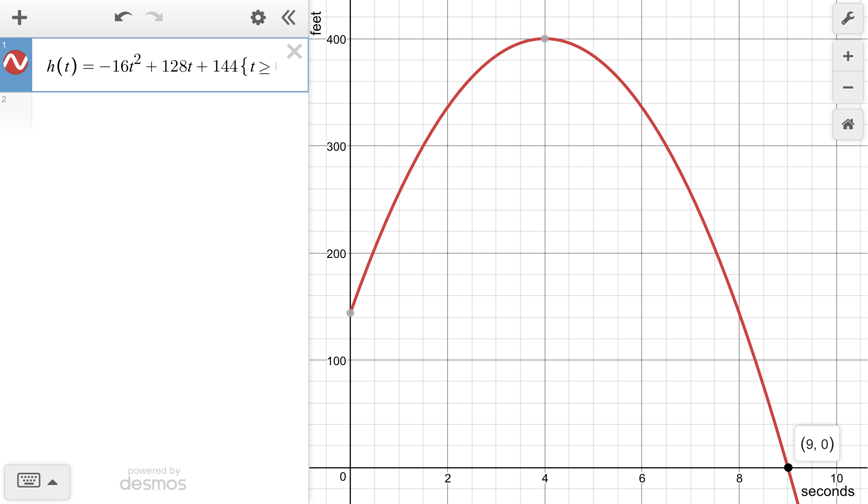Click the empty expression row 2

pyautogui.click(x=170, y=114)
